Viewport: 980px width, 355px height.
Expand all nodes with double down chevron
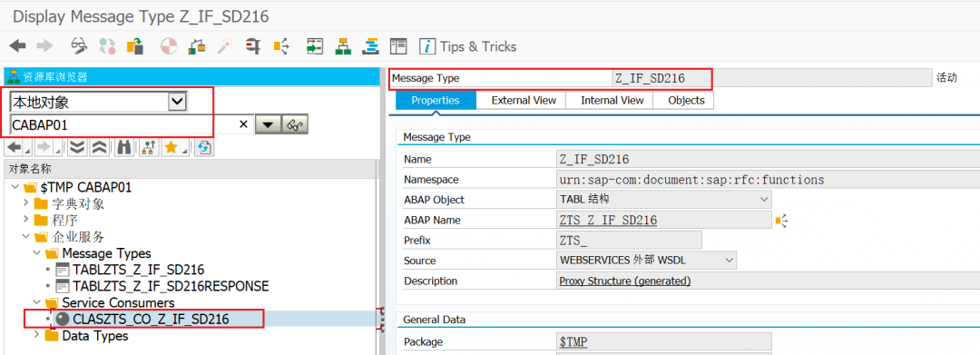77,147
